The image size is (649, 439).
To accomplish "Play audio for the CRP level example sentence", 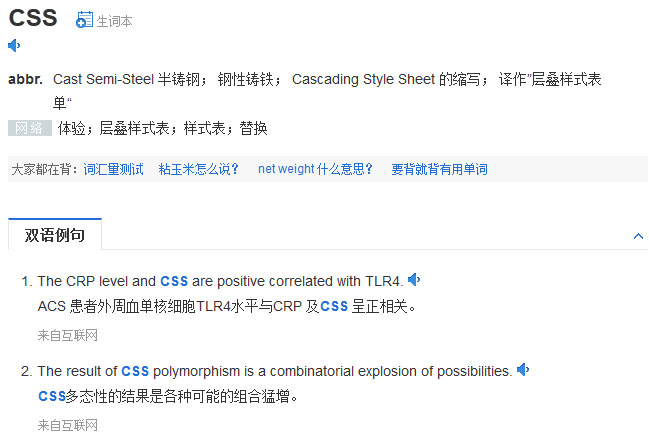I will [x=414, y=280].
